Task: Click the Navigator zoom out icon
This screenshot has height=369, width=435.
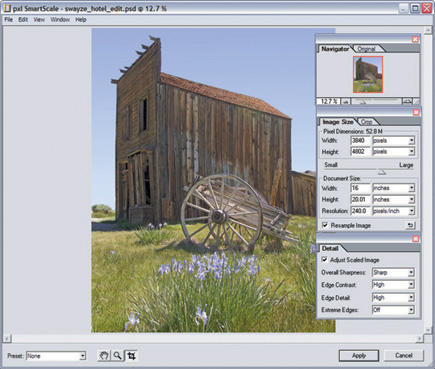Action: pos(345,101)
